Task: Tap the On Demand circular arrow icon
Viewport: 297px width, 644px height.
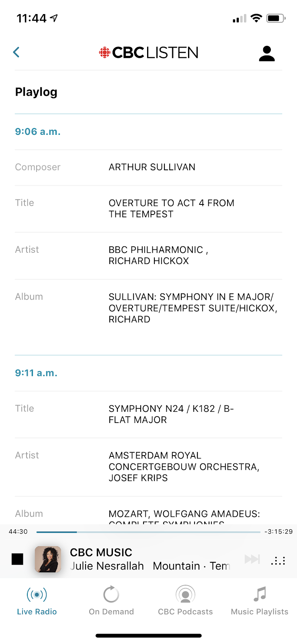Action: pyautogui.click(x=111, y=594)
